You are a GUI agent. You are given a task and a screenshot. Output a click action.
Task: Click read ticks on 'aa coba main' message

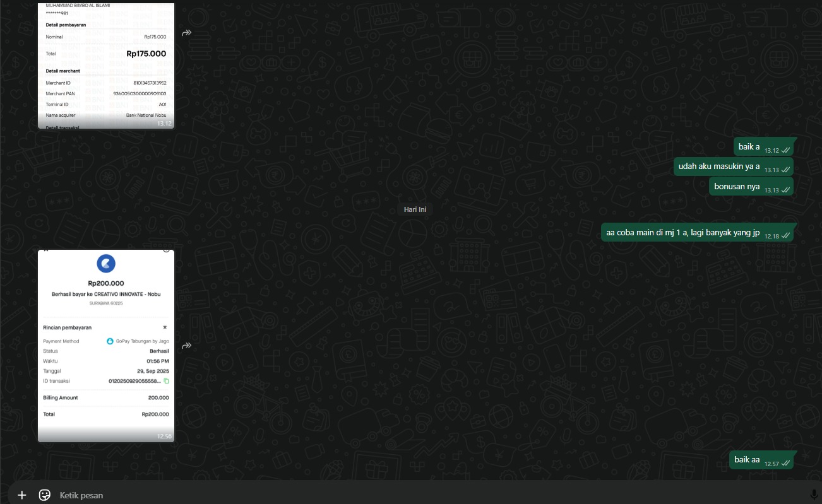pyautogui.click(x=785, y=235)
